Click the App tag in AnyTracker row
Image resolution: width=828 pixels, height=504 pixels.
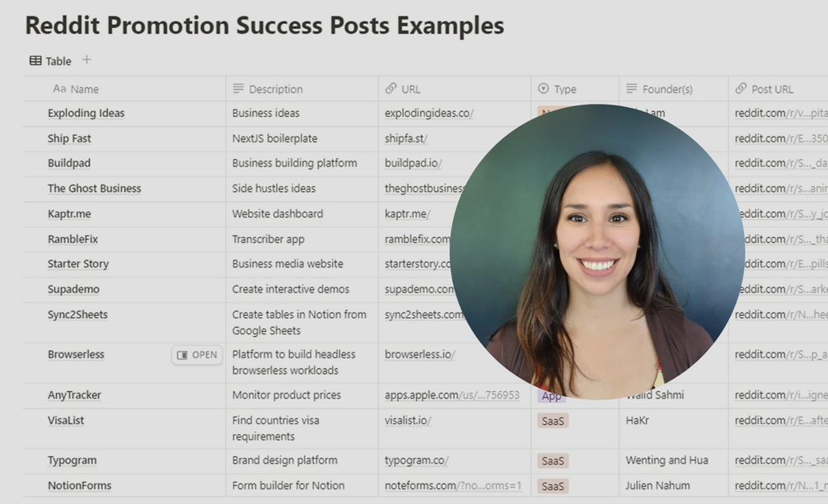click(x=551, y=396)
